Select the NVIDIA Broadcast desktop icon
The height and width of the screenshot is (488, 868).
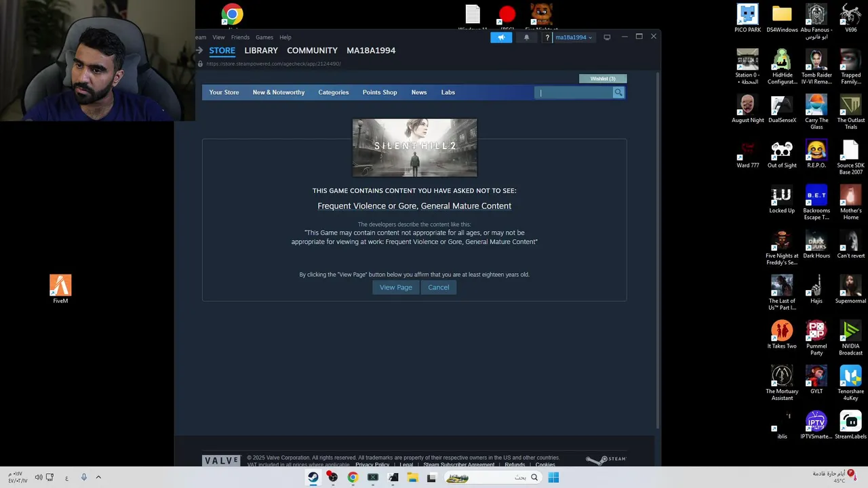851,338
